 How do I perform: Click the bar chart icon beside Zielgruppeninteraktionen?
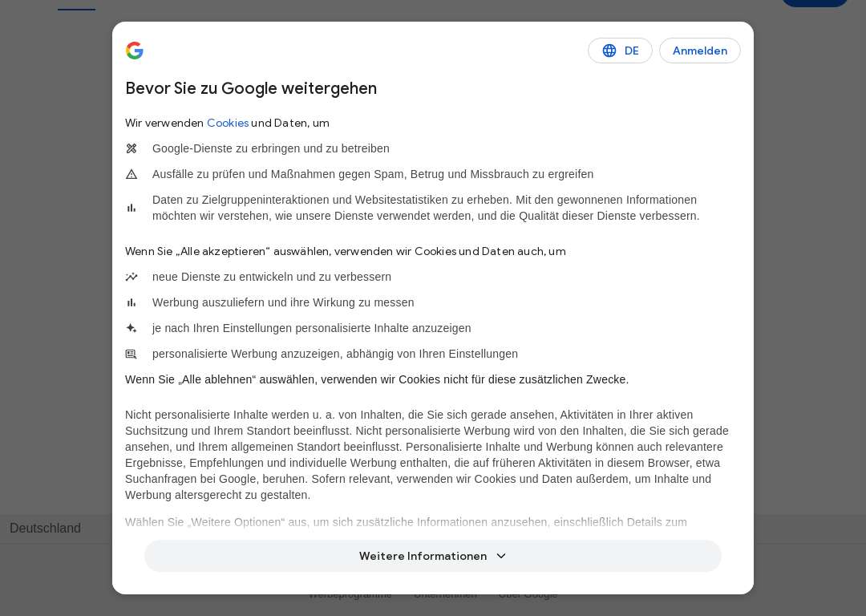click(132, 208)
